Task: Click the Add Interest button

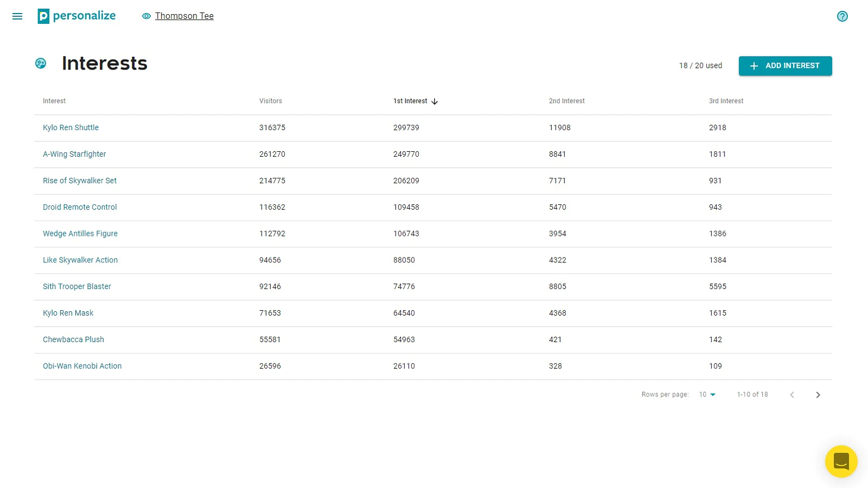Action: 785,66
